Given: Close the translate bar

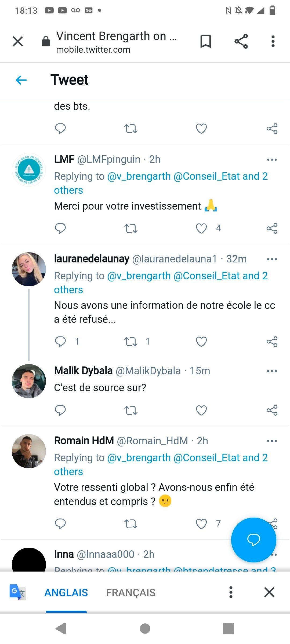Looking at the screenshot, I should (x=269, y=592).
